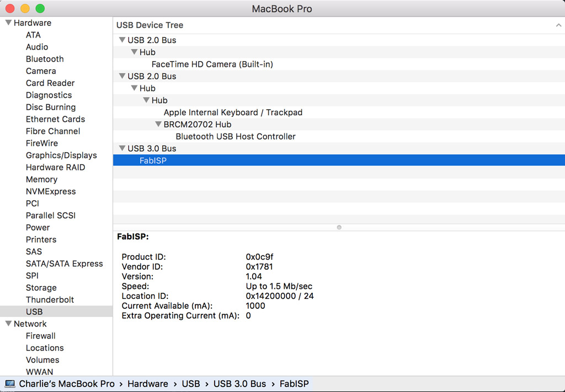Select WWAN under Network
The image size is (565, 392).
(39, 372)
